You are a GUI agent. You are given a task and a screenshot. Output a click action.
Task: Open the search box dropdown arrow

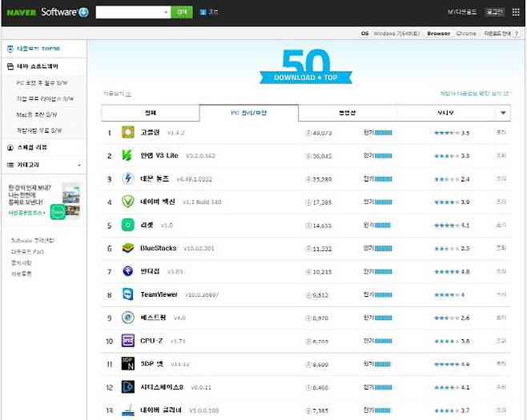click(x=166, y=13)
